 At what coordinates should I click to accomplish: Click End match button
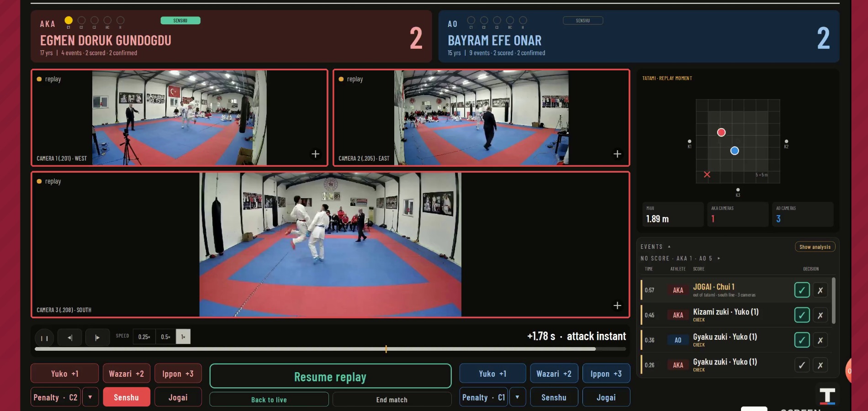(392, 400)
